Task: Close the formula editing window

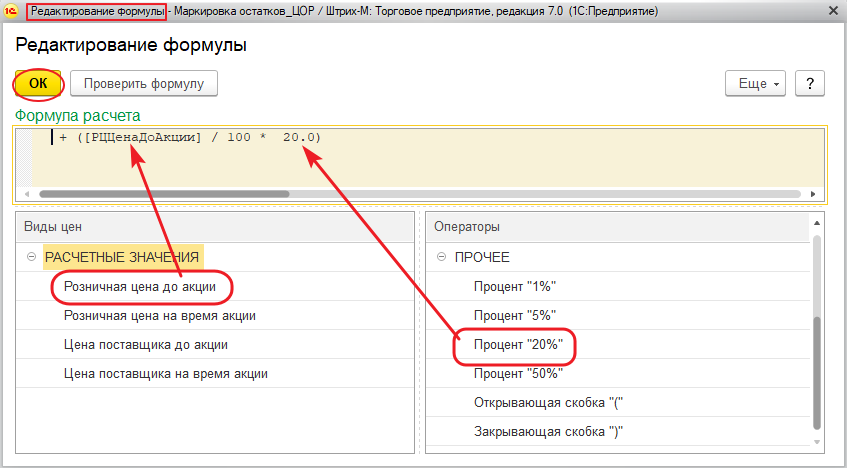Action: 831,10
